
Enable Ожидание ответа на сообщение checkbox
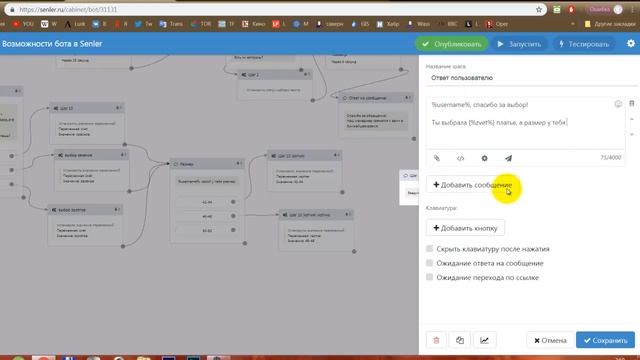[429, 263]
